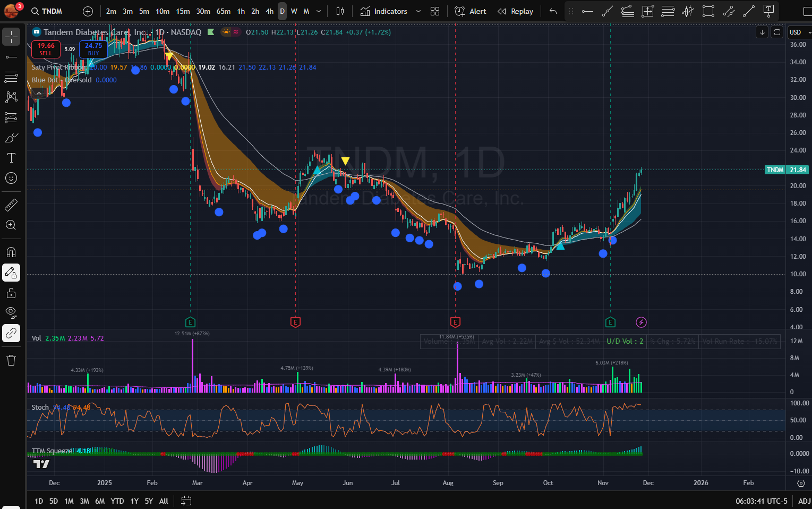The width and height of the screenshot is (812, 509).
Task: Open the Fibonacci retracement tools in left sidebar
Action: click(11, 77)
